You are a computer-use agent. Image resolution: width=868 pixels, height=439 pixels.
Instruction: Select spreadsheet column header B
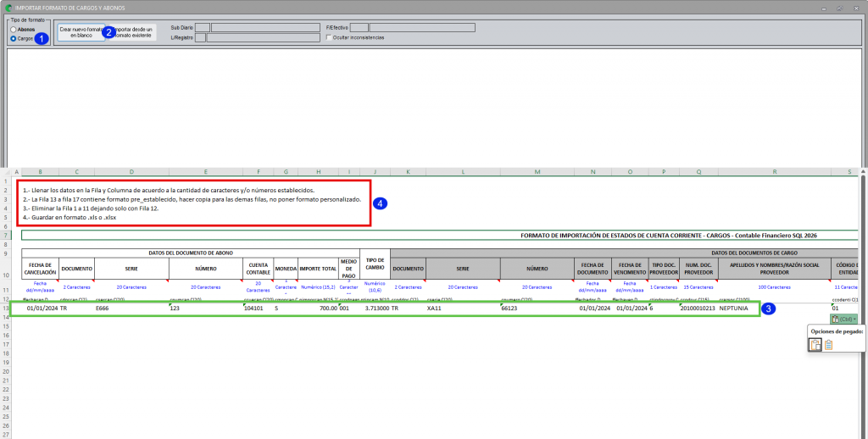click(41, 172)
